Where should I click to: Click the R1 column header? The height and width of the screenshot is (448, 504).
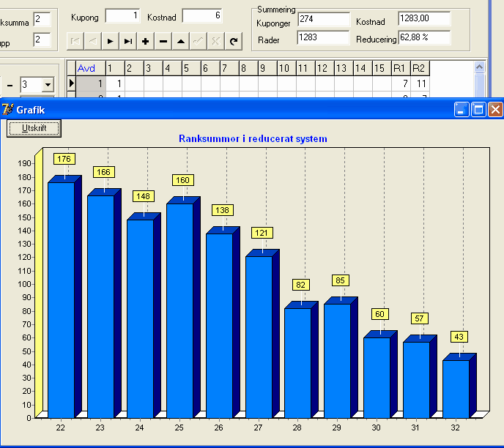click(401, 68)
